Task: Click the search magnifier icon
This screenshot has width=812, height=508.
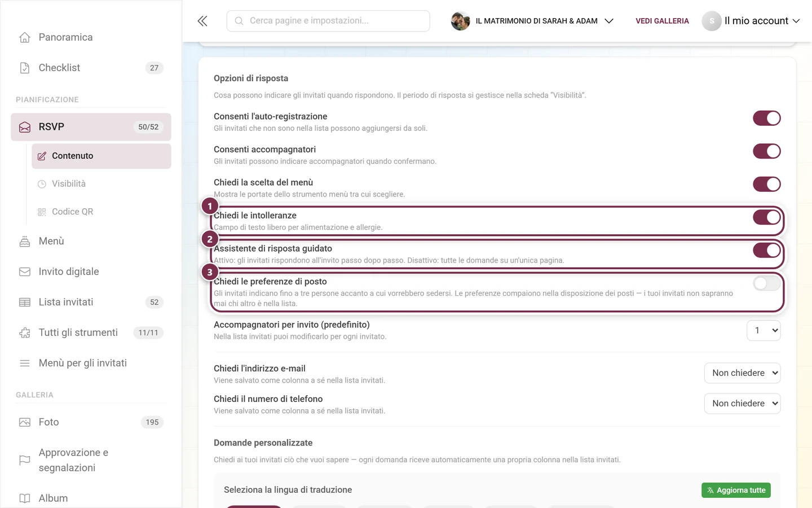Action: 239,21
